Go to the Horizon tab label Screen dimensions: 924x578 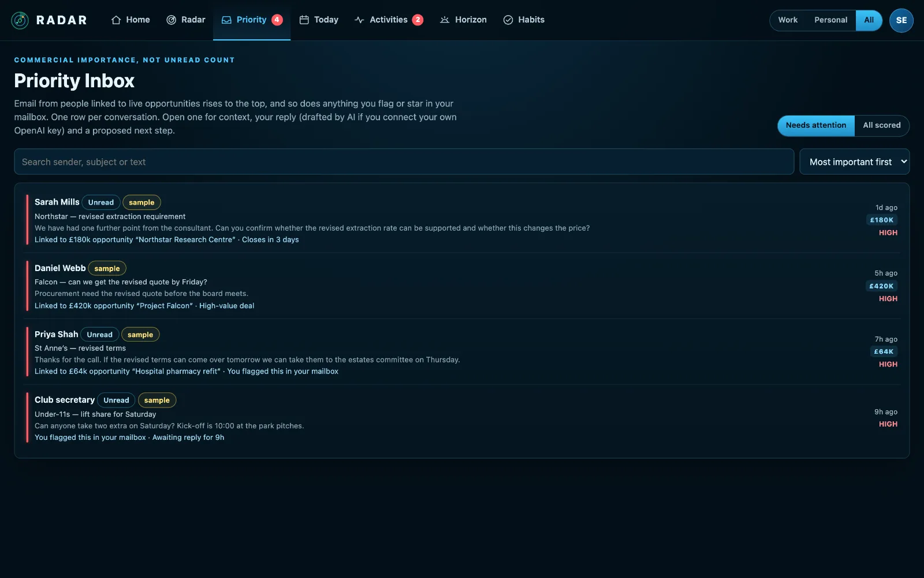(x=471, y=20)
